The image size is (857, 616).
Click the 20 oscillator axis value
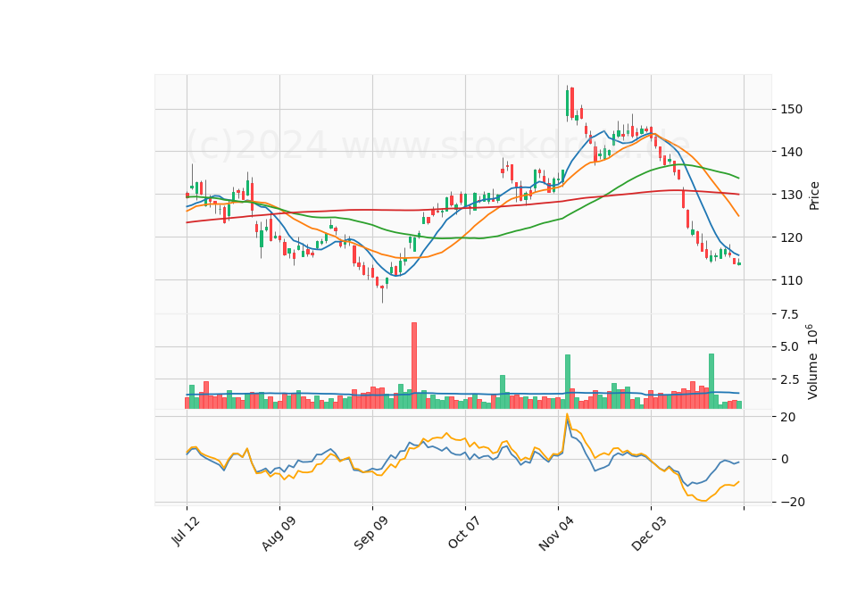788,417
